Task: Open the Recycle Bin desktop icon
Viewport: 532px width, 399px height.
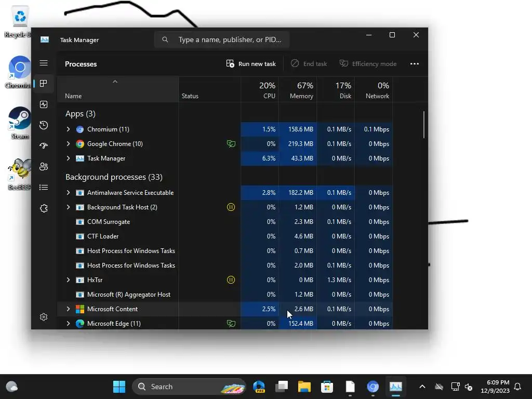Action: pos(18,22)
